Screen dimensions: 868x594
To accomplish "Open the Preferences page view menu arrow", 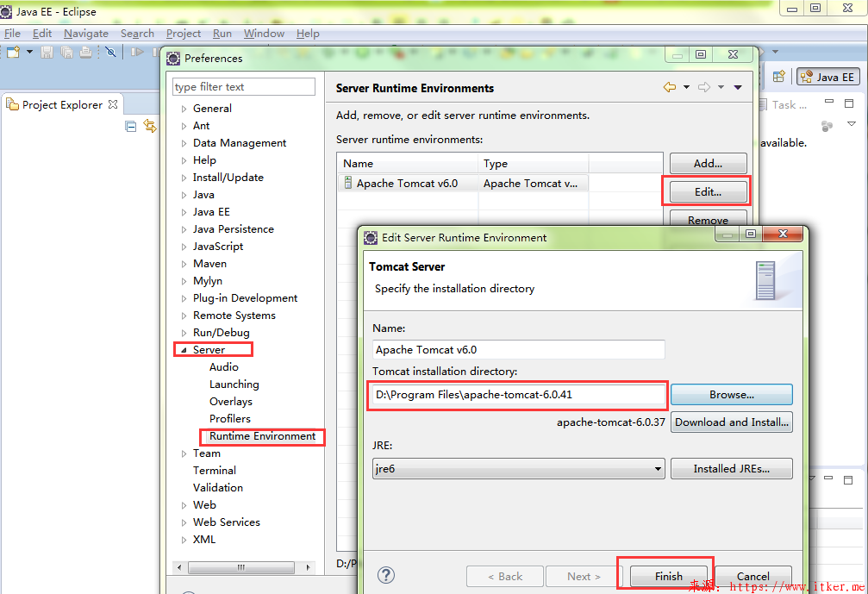I will pos(738,87).
